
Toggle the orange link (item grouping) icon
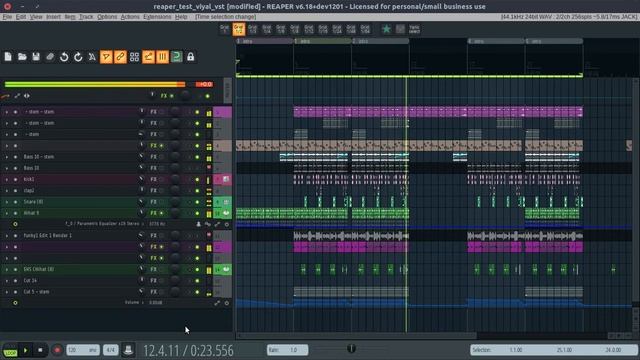[x=120, y=57]
